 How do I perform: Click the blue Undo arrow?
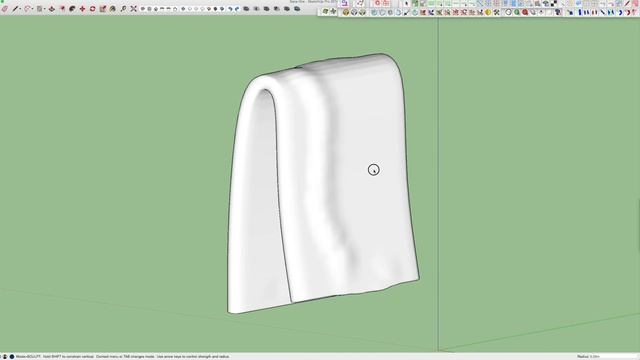(231, 9)
